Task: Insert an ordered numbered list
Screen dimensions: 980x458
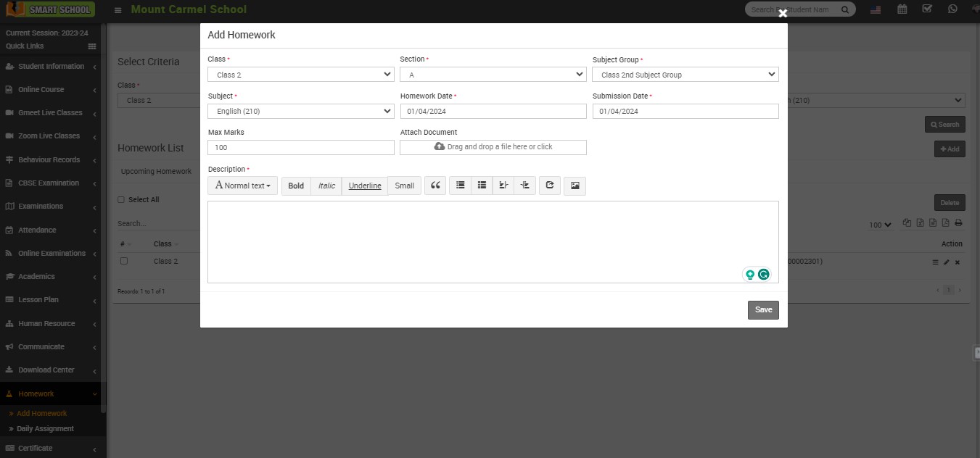Action: point(482,186)
